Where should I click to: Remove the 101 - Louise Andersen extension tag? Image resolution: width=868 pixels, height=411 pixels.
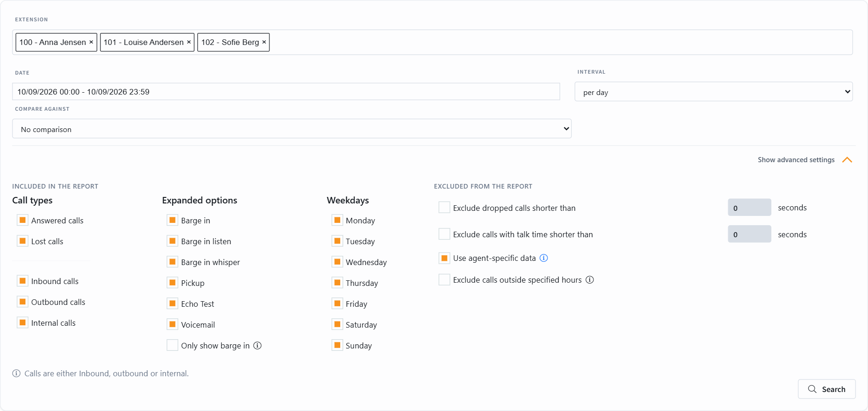189,42
